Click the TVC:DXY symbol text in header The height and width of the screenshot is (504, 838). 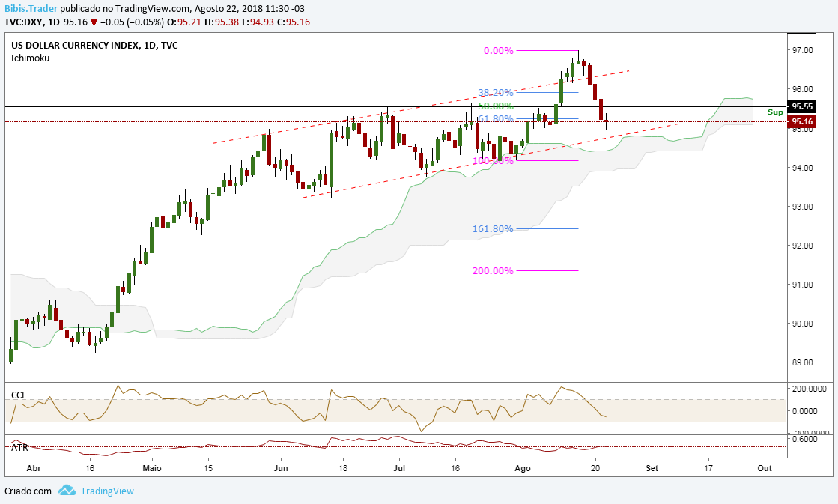coord(24,22)
